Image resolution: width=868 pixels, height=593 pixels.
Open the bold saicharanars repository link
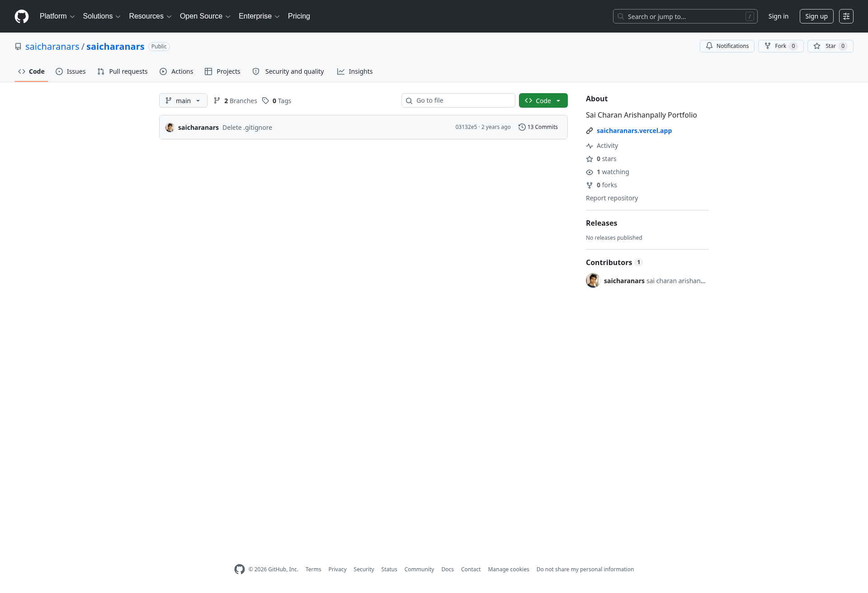tap(115, 47)
